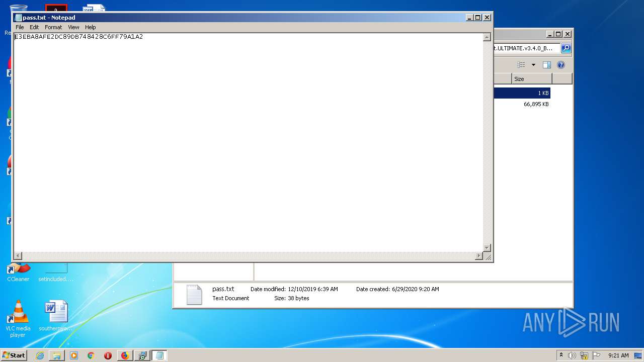This screenshot has width=644, height=362.
Task: Open Windows Explorer taskbar icon
Action: click(x=57, y=355)
